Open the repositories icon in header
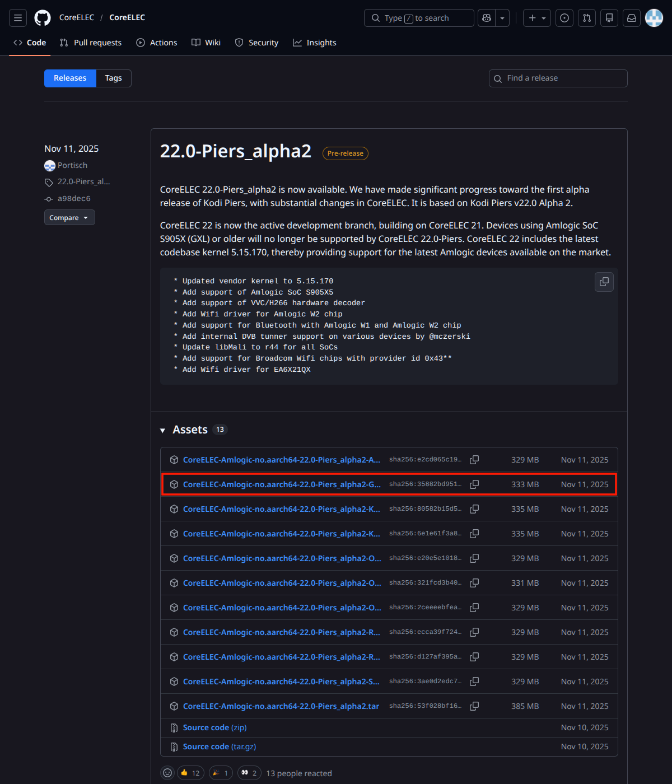 coord(609,18)
